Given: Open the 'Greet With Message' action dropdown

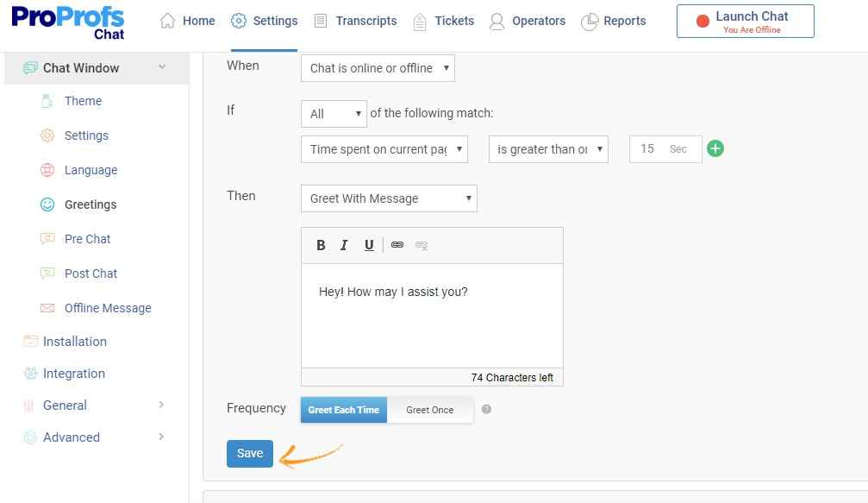Looking at the screenshot, I should [389, 198].
